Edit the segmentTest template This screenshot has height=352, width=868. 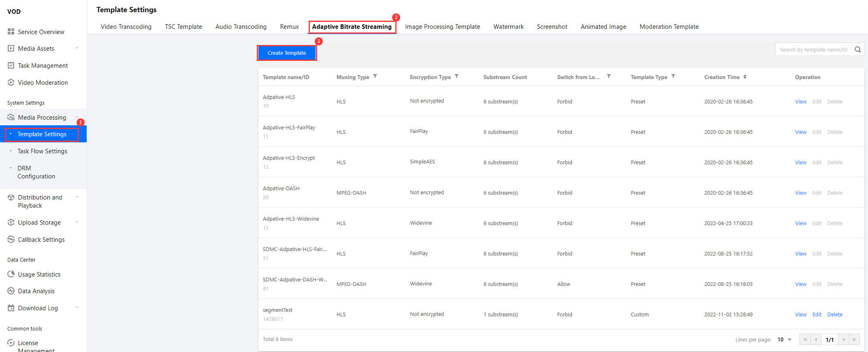(817, 314)
